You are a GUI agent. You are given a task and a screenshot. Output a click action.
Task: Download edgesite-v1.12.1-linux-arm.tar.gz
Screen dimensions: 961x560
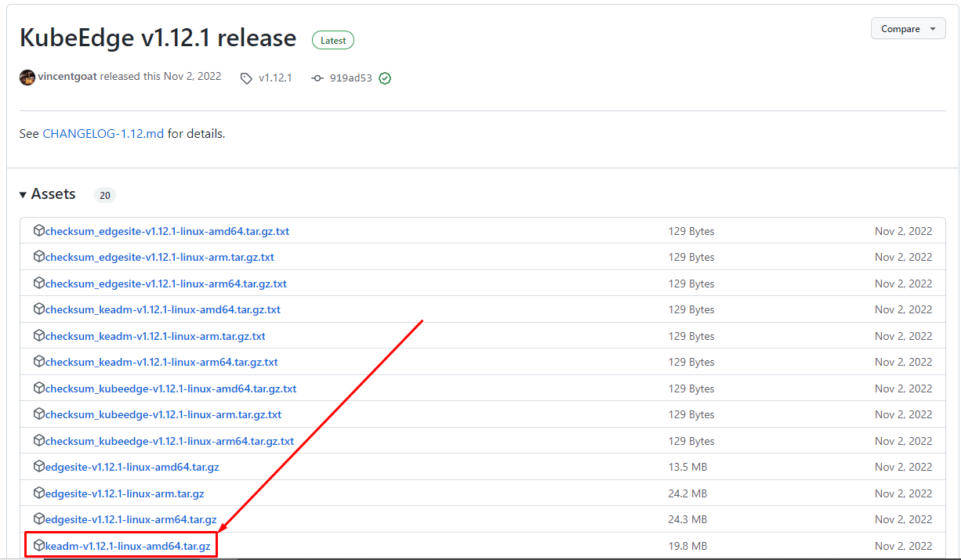point(125,493)
